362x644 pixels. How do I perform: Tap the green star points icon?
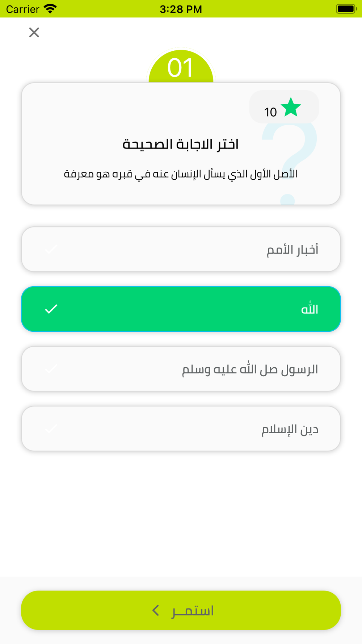291,108
